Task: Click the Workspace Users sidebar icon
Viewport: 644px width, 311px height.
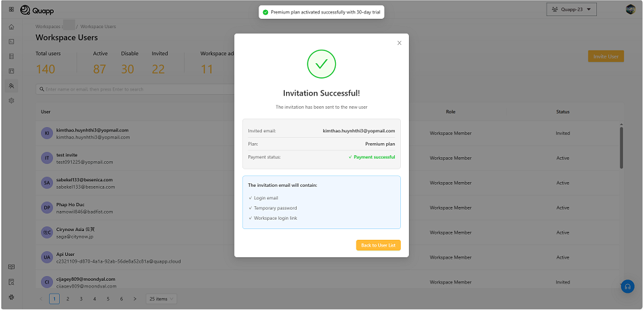Action: click(x=11, y=86)
